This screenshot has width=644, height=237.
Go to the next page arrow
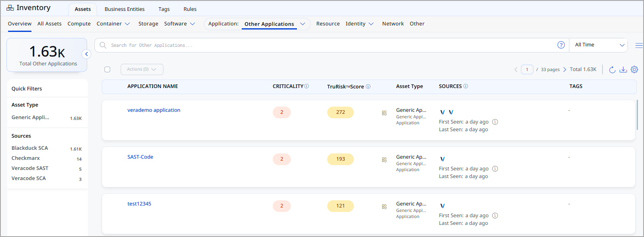pos(565,69)
